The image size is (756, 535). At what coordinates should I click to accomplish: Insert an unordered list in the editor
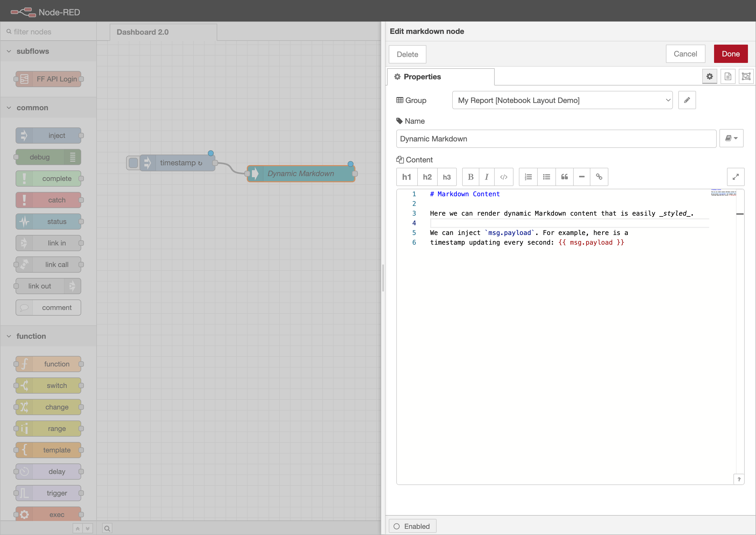(x=547, y=177)
